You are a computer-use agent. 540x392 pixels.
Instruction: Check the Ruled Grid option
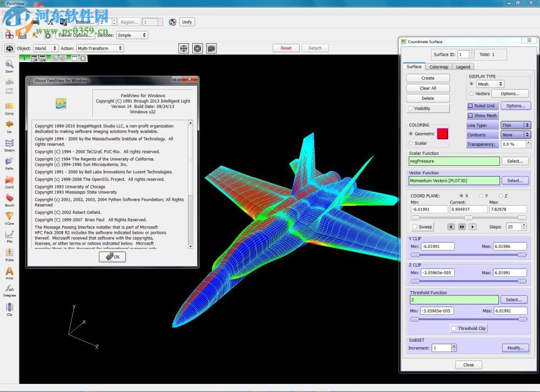point(470,106)
